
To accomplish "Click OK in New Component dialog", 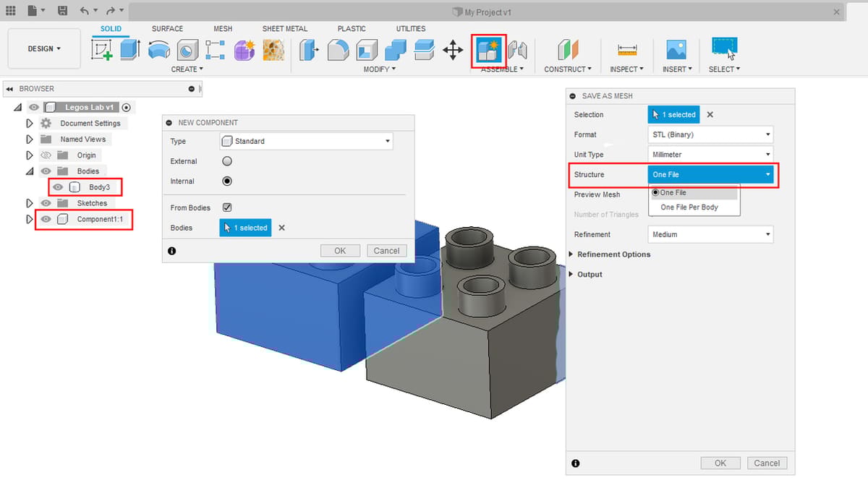I will coord(340,251).
